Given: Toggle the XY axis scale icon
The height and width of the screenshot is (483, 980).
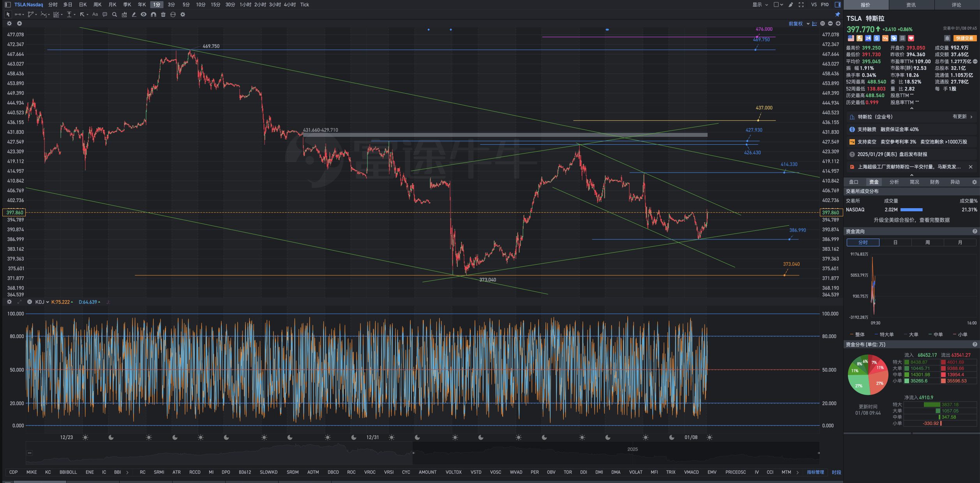Looking at the screenshot, I should (x=814, y=24).
